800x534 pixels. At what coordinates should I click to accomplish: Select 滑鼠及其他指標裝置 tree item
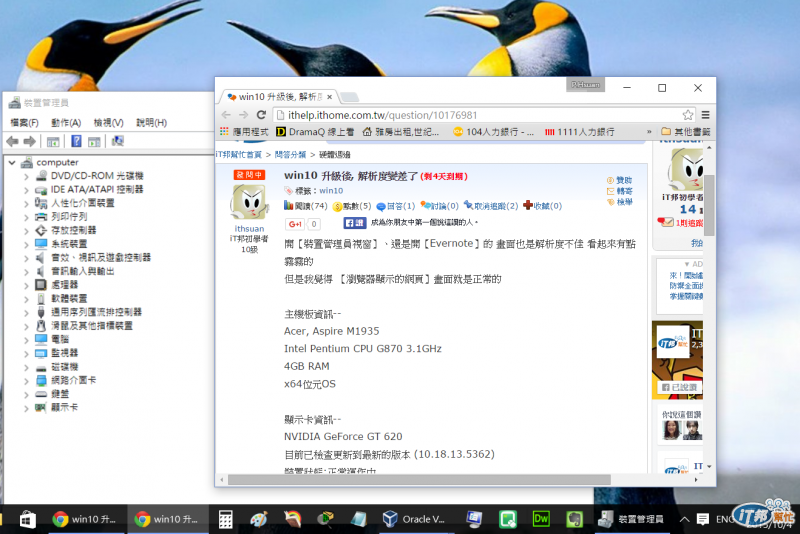92,326
